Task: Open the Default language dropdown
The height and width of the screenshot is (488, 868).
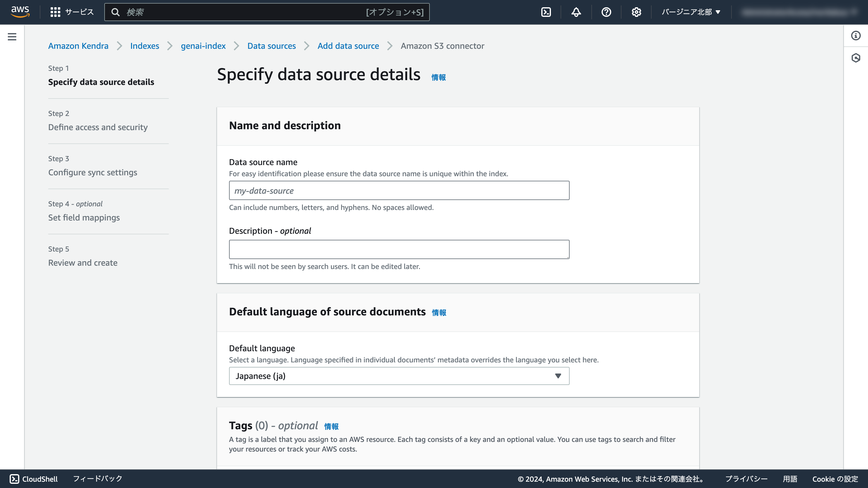Action: tap(399, 376)
